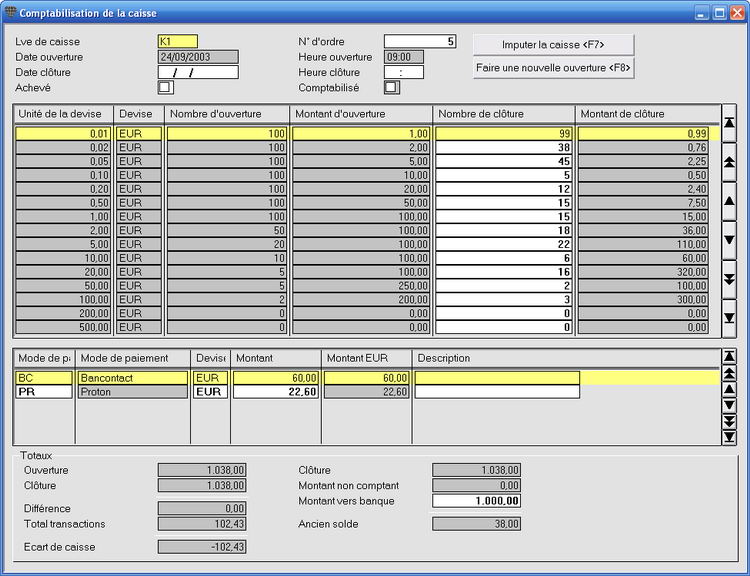This screenshot has width=750, height=576.
Task: Enable the Comptabilisé checkbox
Action: 391,88
